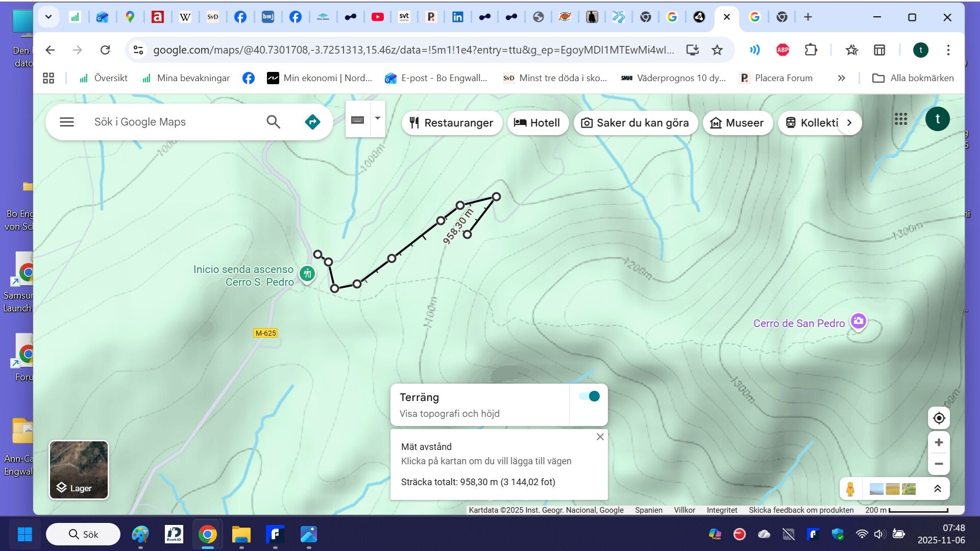
Task: Click the directions arrow icon
Action: [312, 122]
